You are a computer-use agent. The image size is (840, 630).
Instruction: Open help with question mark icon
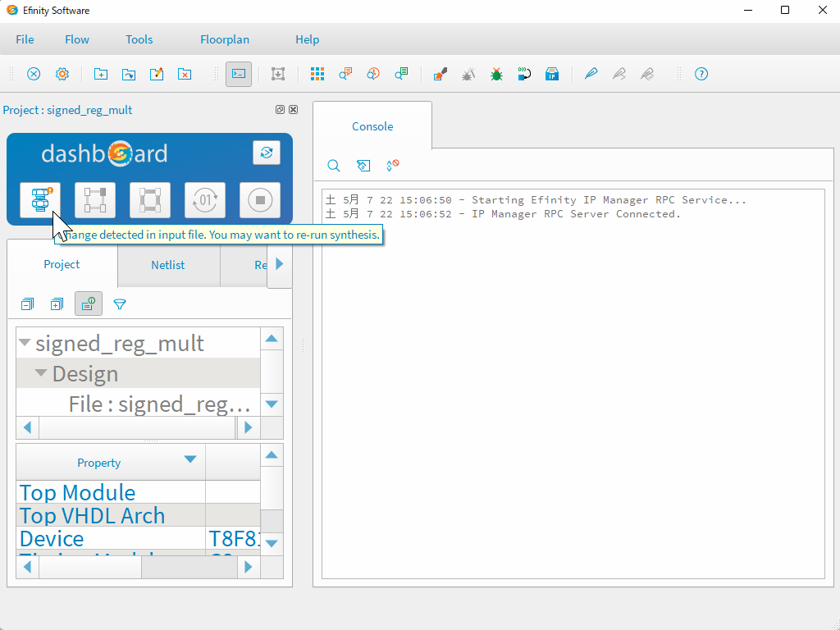(x=701, y=74)
